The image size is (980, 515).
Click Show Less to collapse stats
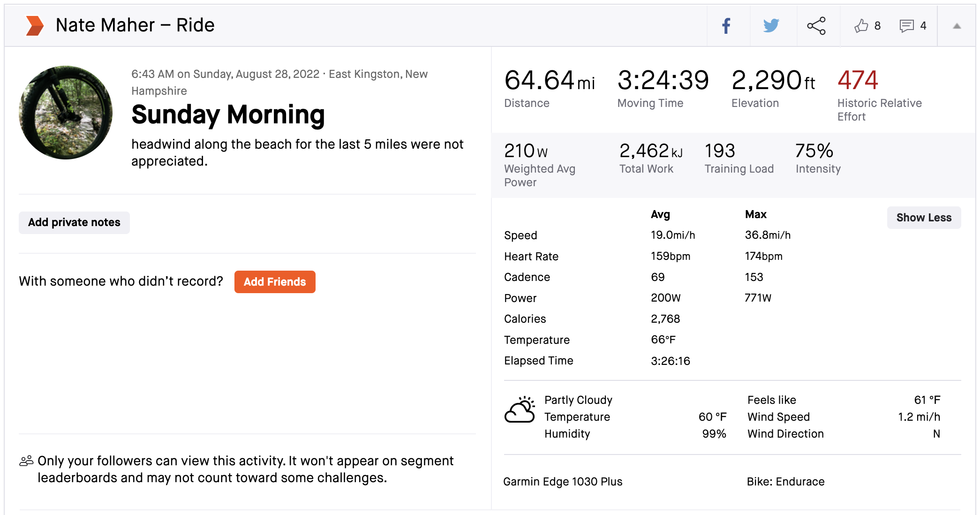point(923,218)
